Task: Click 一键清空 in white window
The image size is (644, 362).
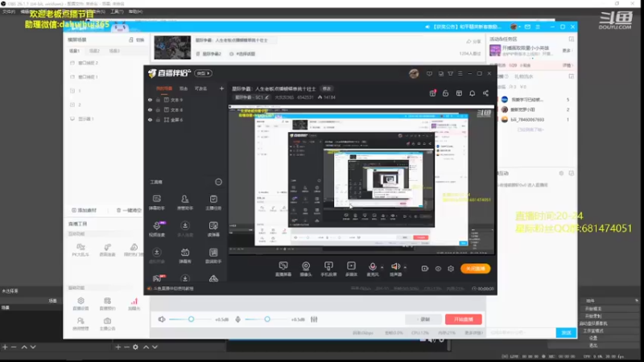Action: click(x=129, y=210)
